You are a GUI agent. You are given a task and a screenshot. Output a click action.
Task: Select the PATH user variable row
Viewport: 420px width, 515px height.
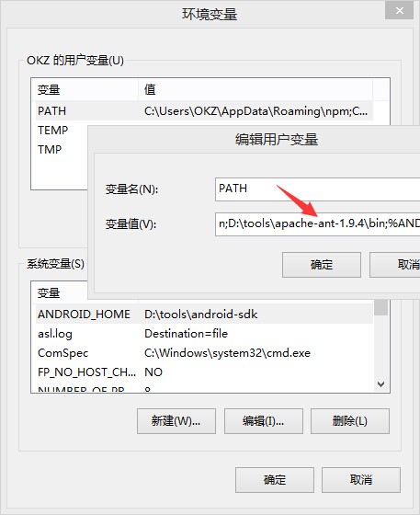click(x=204, y=111)
